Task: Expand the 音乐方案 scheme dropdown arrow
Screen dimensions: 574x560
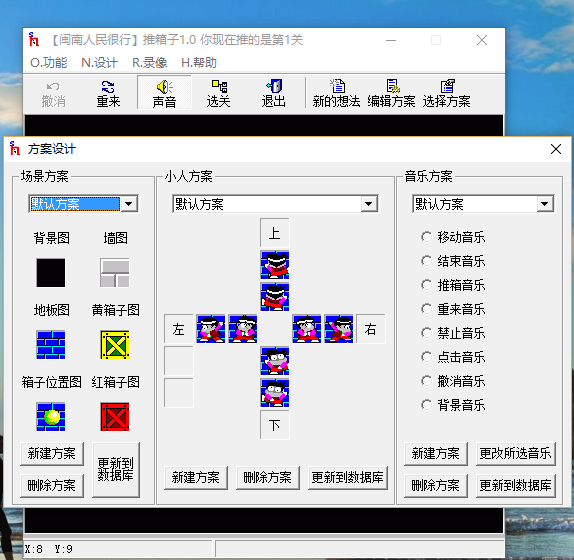Action: pyautogui.click(x=545, y=204)
